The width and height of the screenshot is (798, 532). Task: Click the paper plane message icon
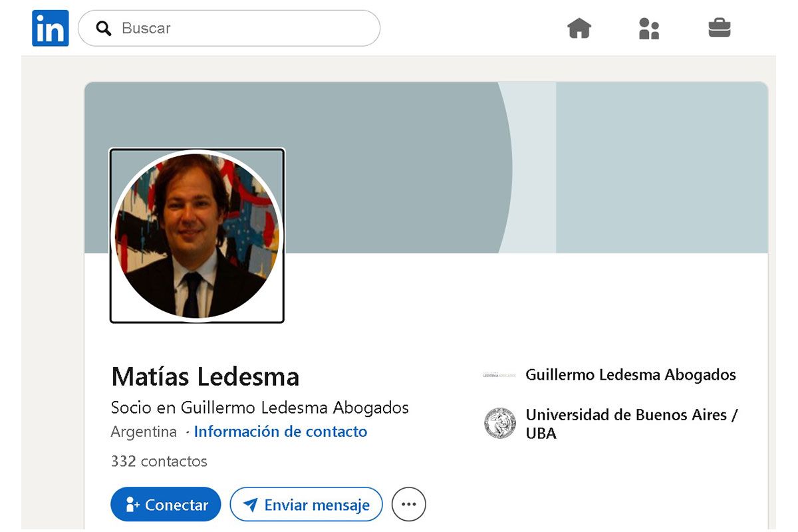[x=250, y=505]
